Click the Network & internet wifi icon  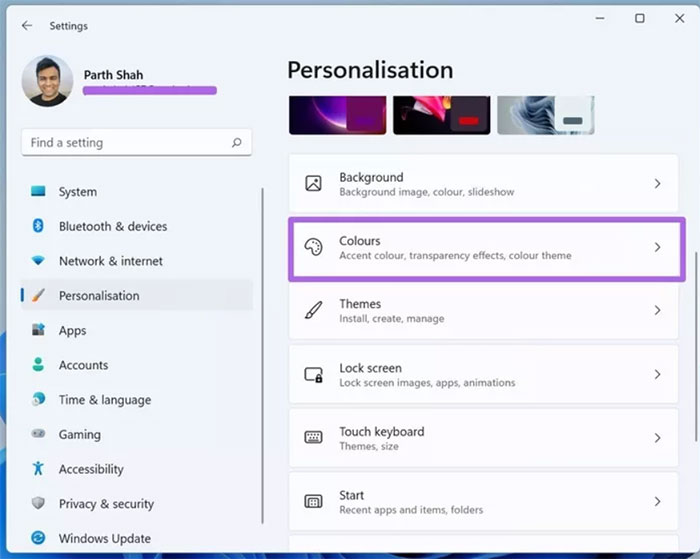pos(38,261)
